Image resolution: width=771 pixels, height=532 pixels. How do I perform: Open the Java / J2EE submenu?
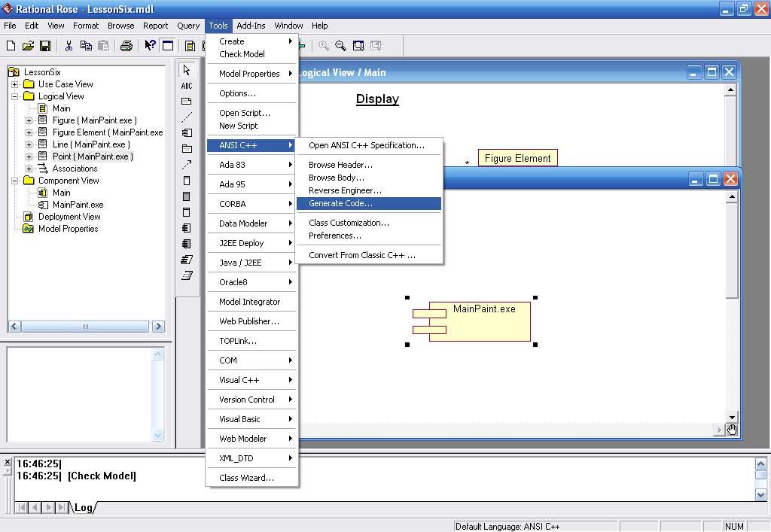click(251, 263)
